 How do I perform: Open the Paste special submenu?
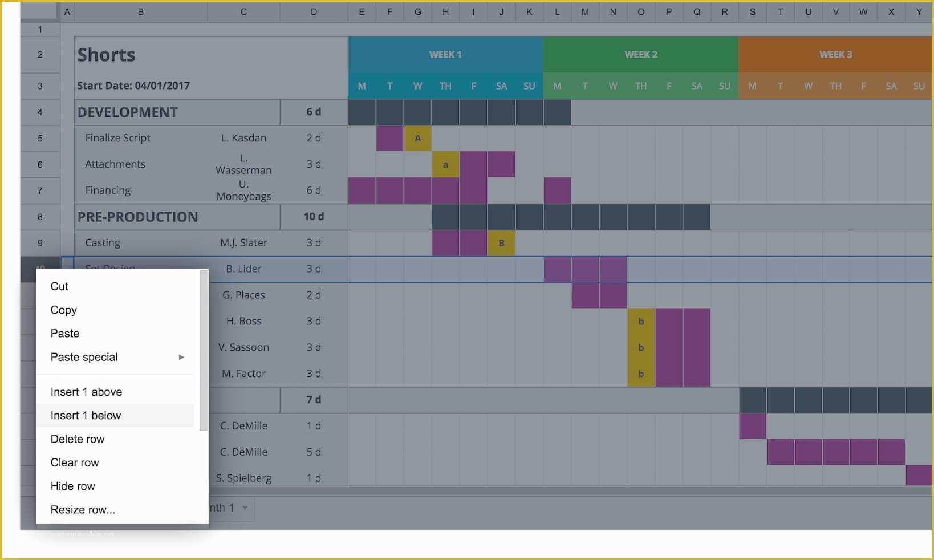(115, 357)
